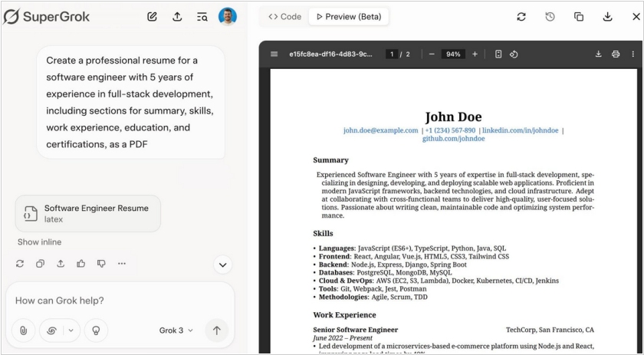The width and height of the screenshot is (644, 355).
Task: Open linkedin.com/in/johndoe link
Action: (x=521, y=130)
